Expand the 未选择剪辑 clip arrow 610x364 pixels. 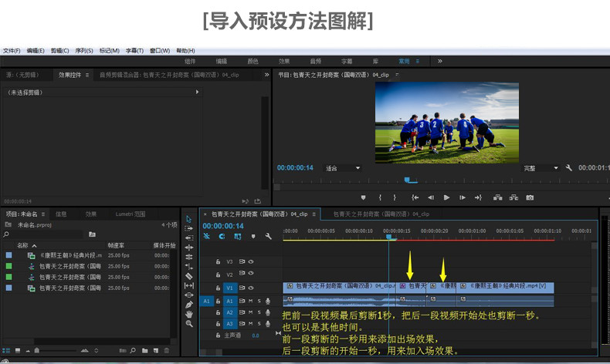coord(197,92)
